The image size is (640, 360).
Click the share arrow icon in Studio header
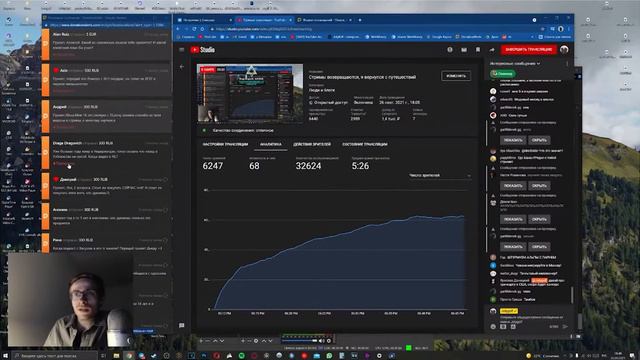(492, 49)
